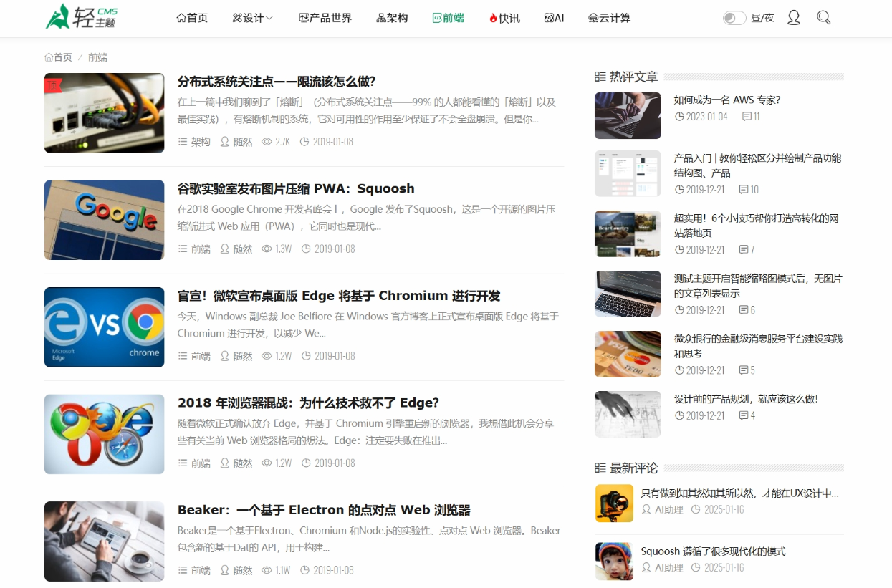Click the AI助理 avatar in 最新评论
This screenshot has height=588, width=892.
pyautogui.click(x=614, y=503)
